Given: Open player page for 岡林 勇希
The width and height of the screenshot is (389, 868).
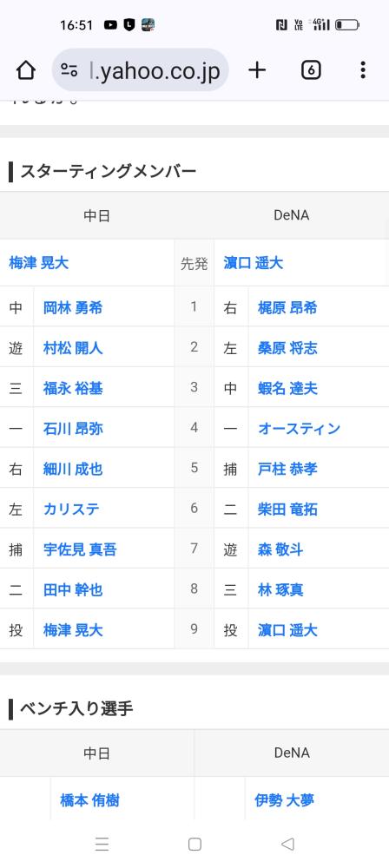Looking at the screenshot, I should point(73,307).
